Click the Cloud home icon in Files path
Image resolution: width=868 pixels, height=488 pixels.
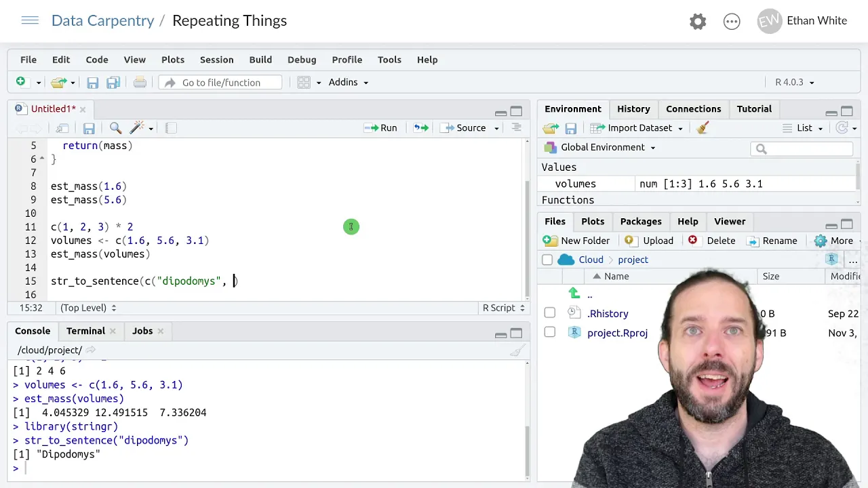pos(566,260)
